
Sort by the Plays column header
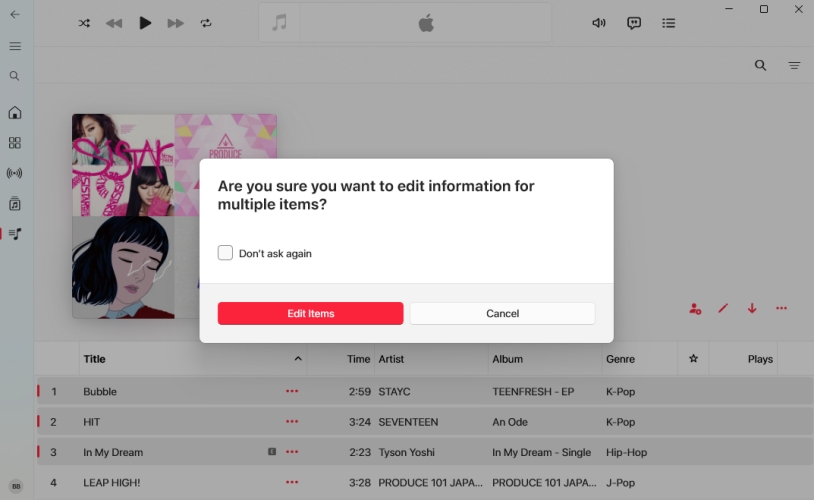click(x=760, y=359)
